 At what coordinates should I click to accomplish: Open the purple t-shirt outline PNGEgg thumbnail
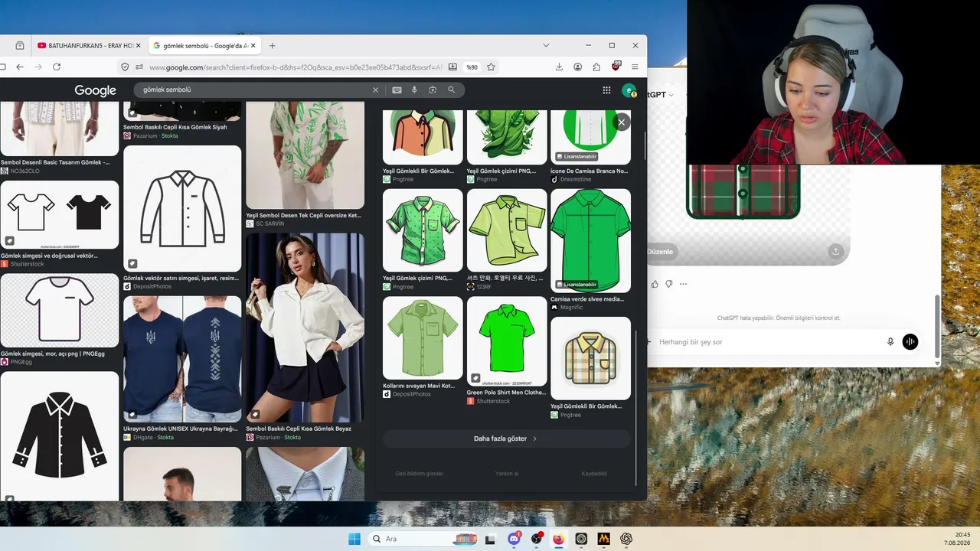coord(60,310)
